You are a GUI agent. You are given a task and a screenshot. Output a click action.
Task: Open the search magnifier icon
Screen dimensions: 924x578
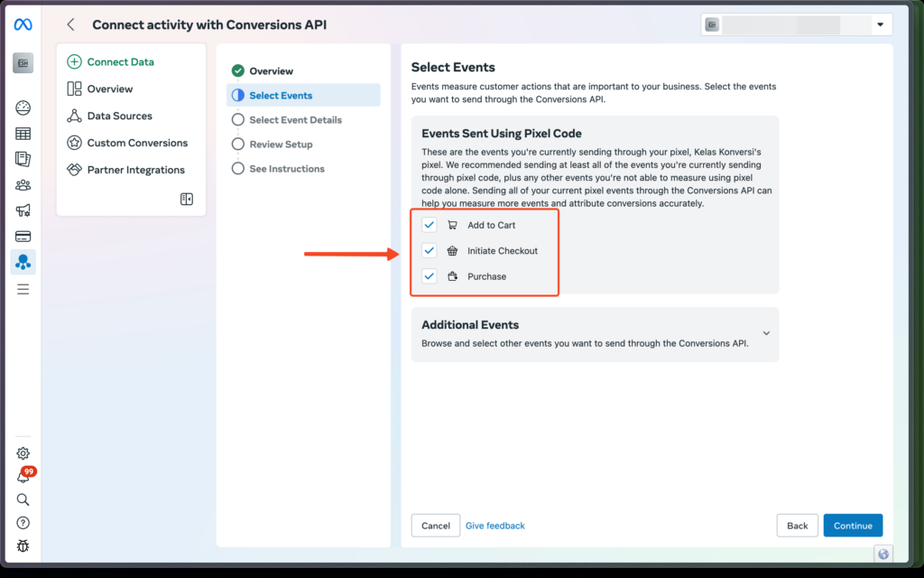[23, 499]
